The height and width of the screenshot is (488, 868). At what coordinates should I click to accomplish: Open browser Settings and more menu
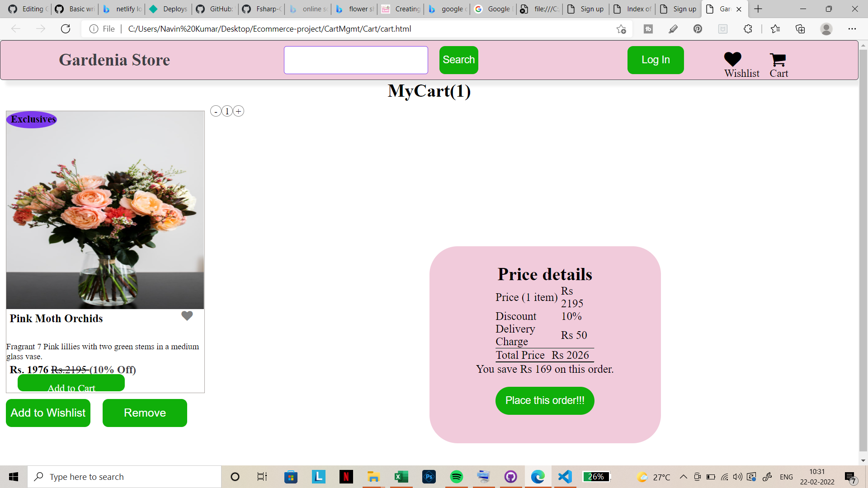click(852, 29)
